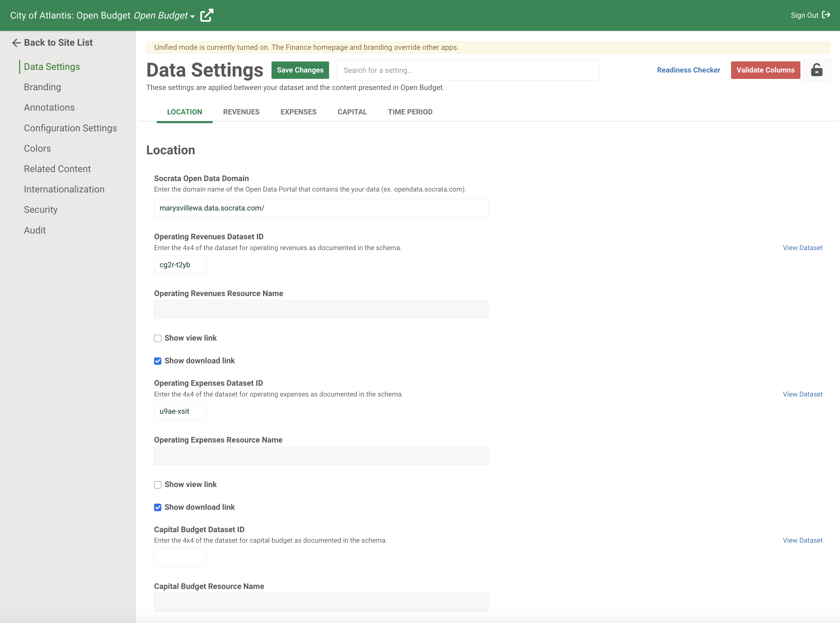Open Related Content in the sidebar
This screenshot has height=623, width=840.
click(x=57, y=169)
